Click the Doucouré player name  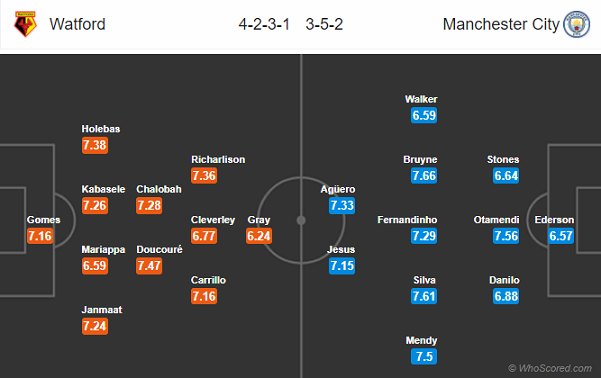(159, 250)
